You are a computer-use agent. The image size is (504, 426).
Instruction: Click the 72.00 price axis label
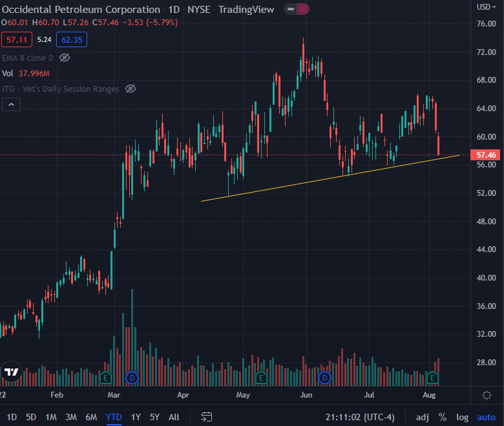(x=486, y=52)
